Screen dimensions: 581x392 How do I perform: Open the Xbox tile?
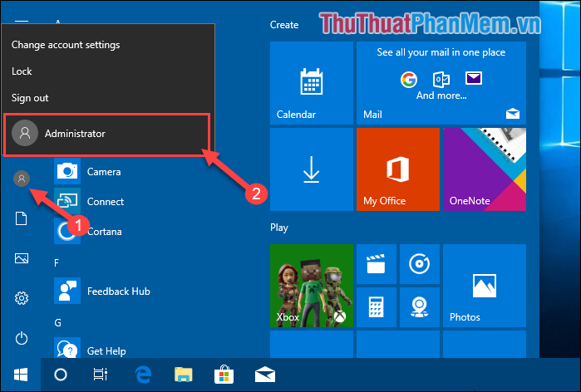click(311, 286)
